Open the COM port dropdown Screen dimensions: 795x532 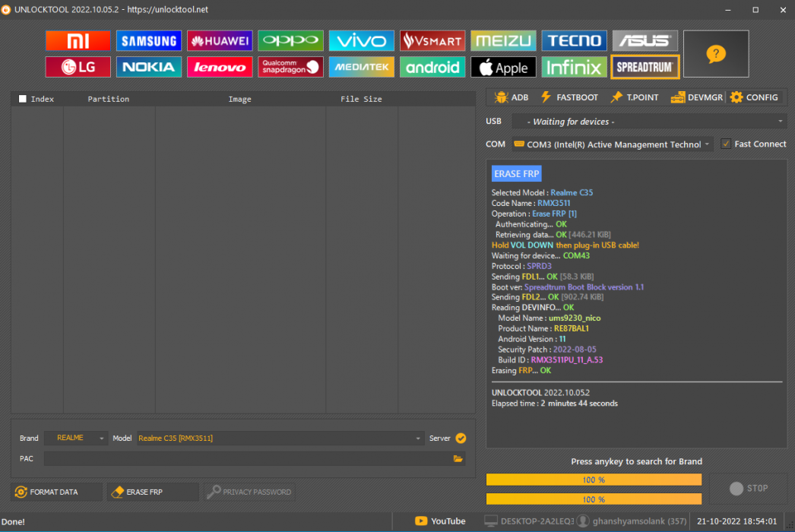[613, 144]
